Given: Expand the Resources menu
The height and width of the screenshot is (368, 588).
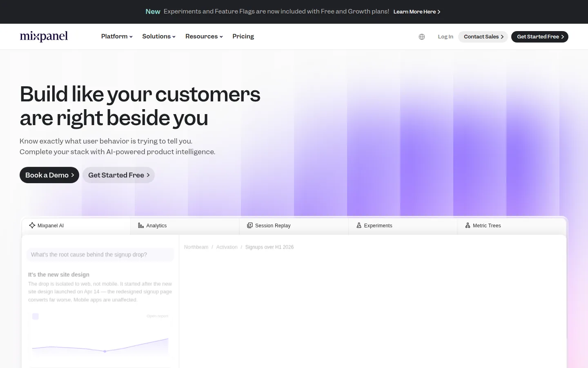Looking at the screenshot, I should (204, 36).
